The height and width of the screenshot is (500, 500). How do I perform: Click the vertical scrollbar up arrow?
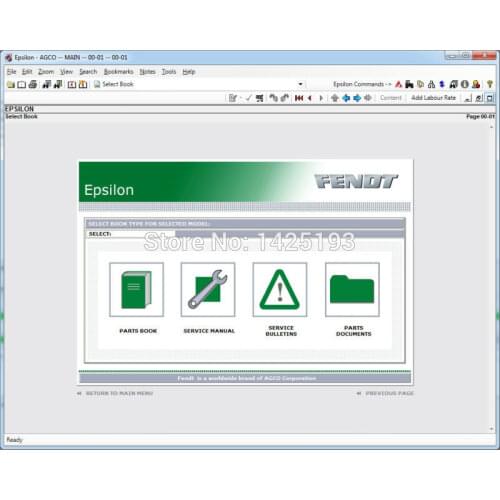tap(492, 127)
